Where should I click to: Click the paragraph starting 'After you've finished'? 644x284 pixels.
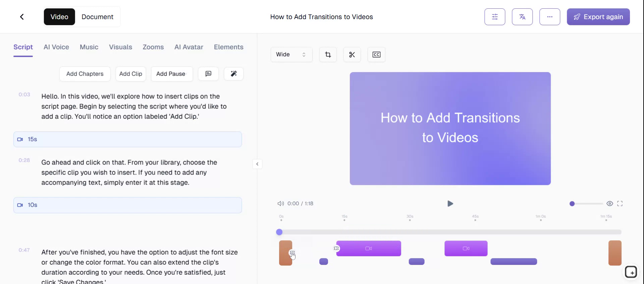pos(140,267)
